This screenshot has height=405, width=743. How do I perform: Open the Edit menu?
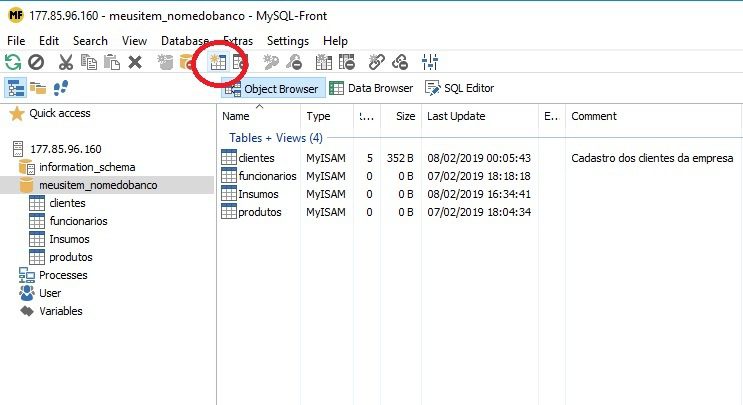point(49,41)
